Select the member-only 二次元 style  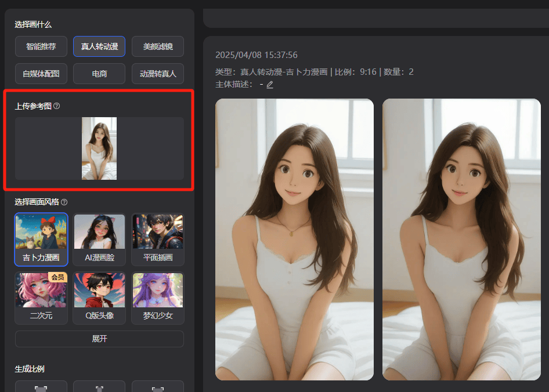click(x=41, y=297)
